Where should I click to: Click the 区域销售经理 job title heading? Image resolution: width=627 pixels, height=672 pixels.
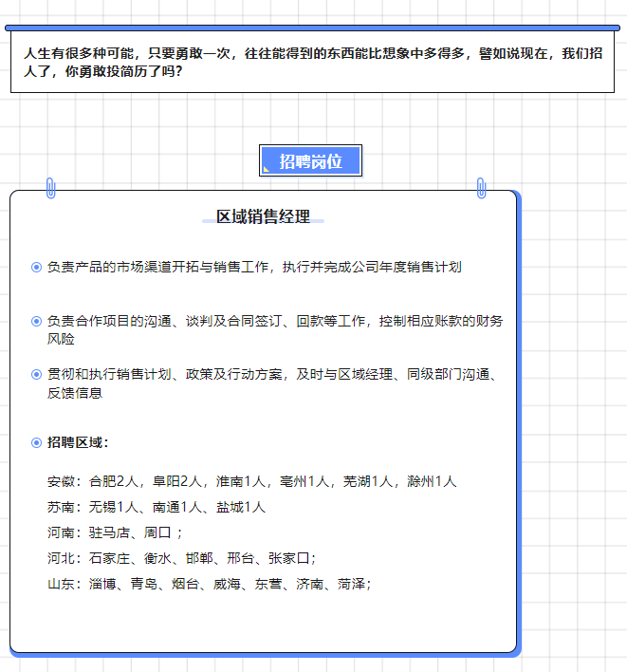263,217
